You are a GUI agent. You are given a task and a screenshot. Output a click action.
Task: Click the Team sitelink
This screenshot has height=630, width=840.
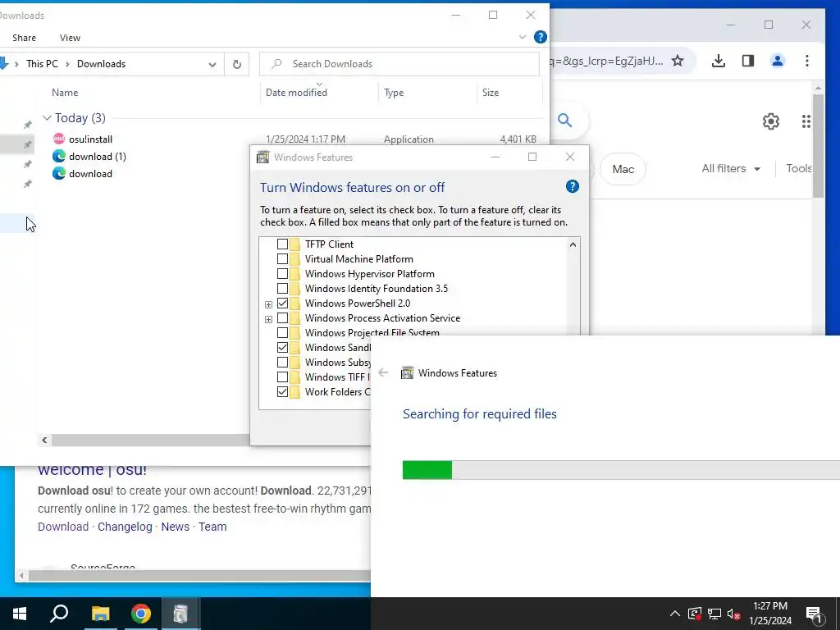(212, 527)
